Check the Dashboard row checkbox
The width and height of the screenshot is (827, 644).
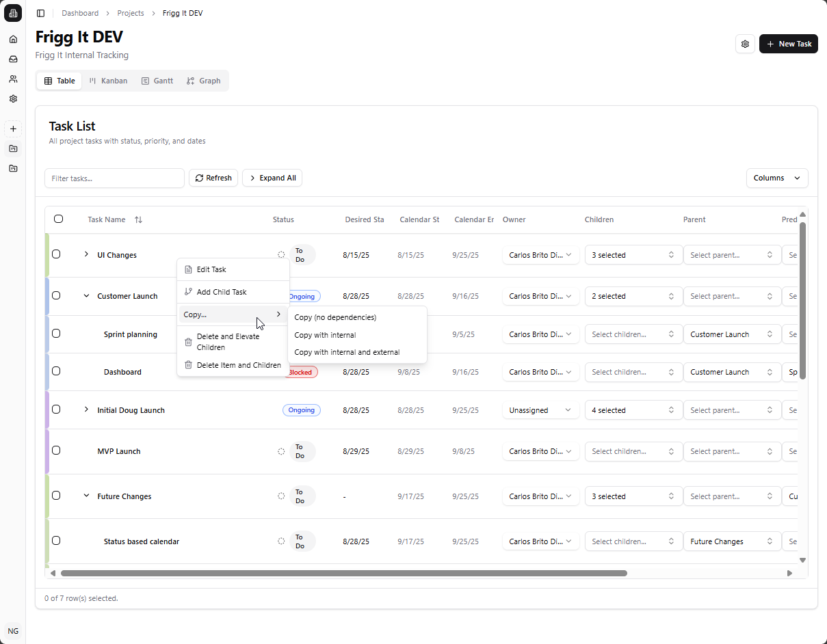56,371
